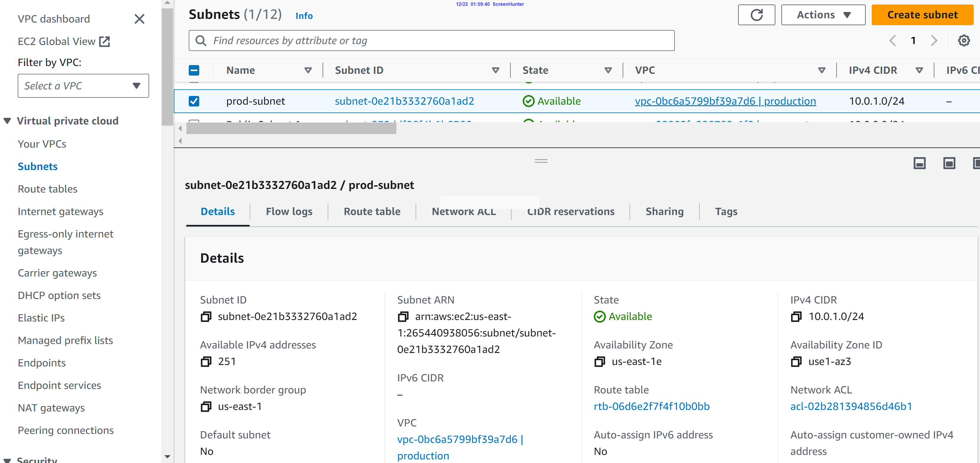Toggle the select-all header checkbox
980x463 pixels.
pyautogui.click(x=194, y=70)
